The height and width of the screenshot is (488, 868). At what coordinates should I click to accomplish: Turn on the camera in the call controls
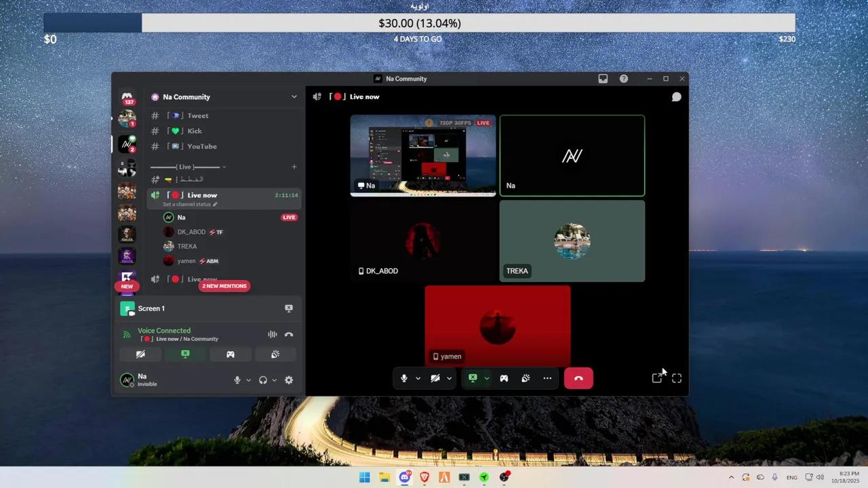[x=435, y=378]
